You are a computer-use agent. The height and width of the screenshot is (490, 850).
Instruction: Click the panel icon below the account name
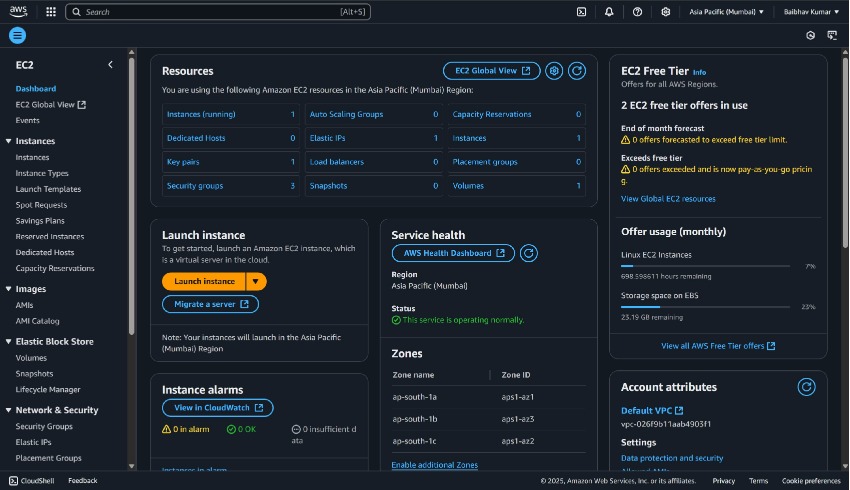832,35
